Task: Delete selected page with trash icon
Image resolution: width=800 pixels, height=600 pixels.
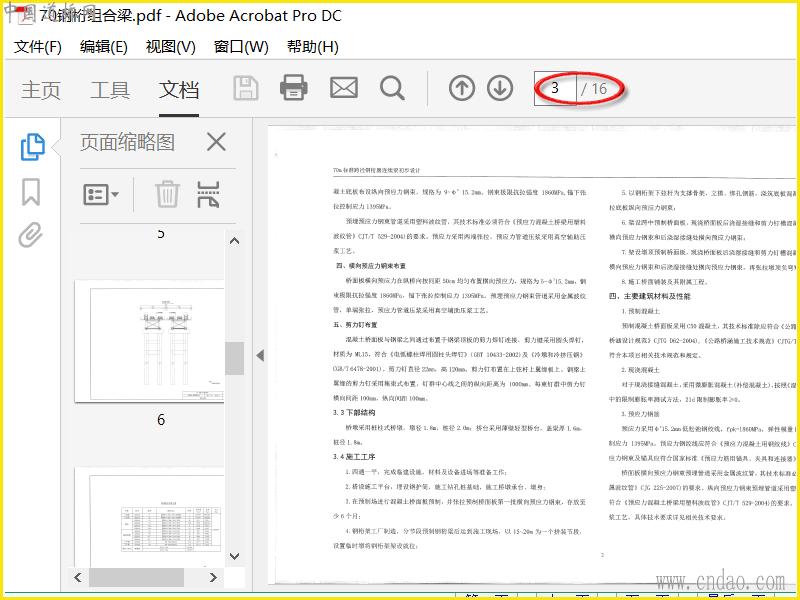Action: (167, 194)
